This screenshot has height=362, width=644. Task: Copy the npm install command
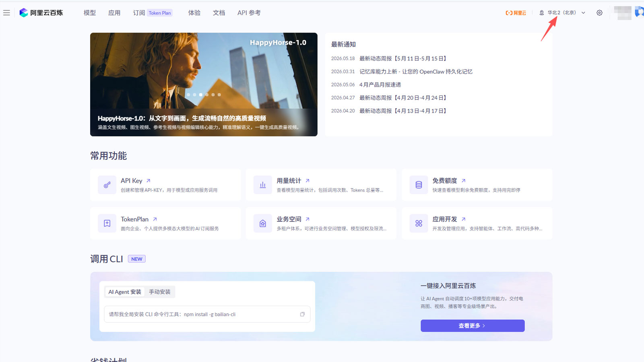[x=302, y=315]
